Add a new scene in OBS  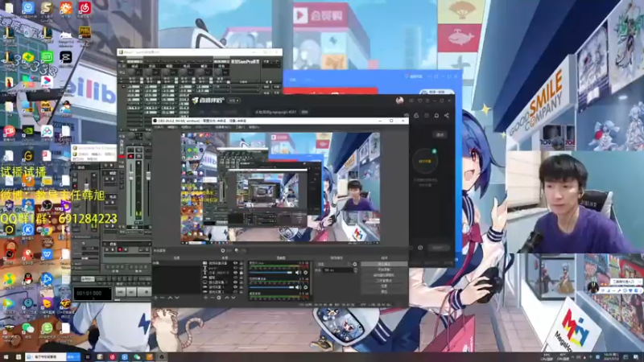point(156,298)
